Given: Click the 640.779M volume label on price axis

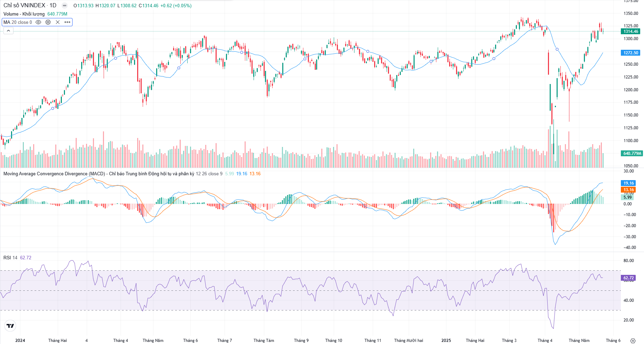Looking at the screenshot, I should 632,153.
